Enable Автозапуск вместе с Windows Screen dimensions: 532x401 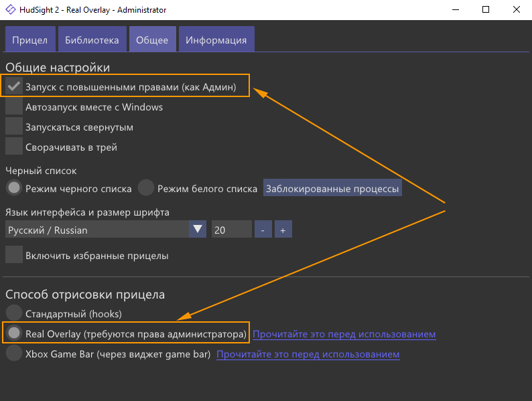[x=14, y=106]
